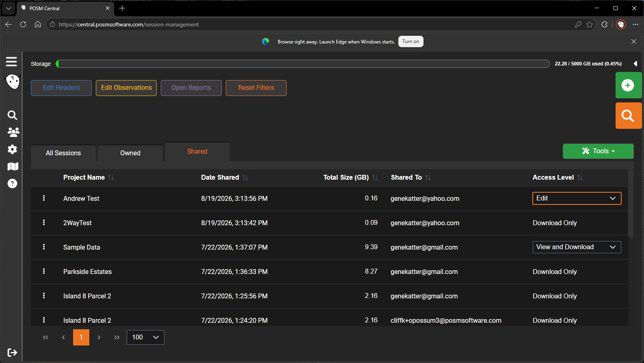Screen dimensions: 644x363
Task: Open rows per page dropdown showing 100
Action: point(145,337)
